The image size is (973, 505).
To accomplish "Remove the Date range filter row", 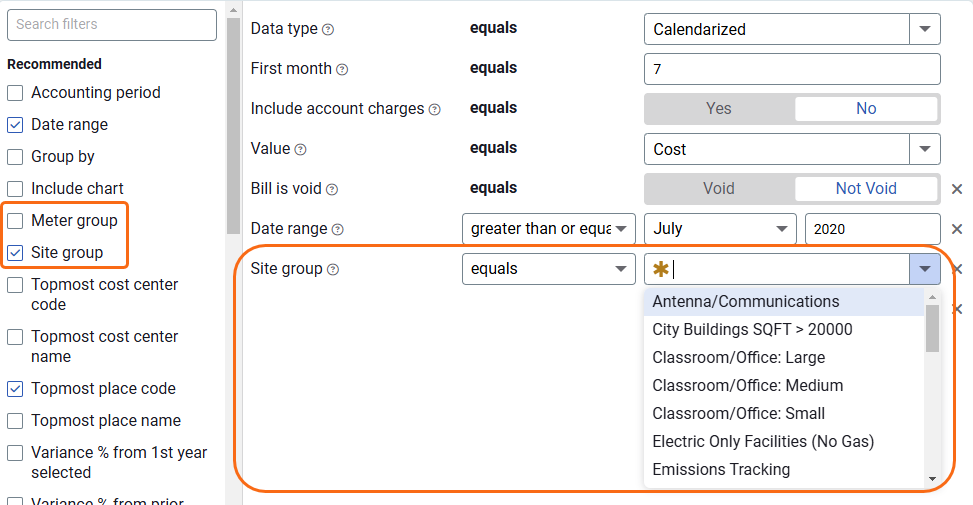I will coord(957,230).
